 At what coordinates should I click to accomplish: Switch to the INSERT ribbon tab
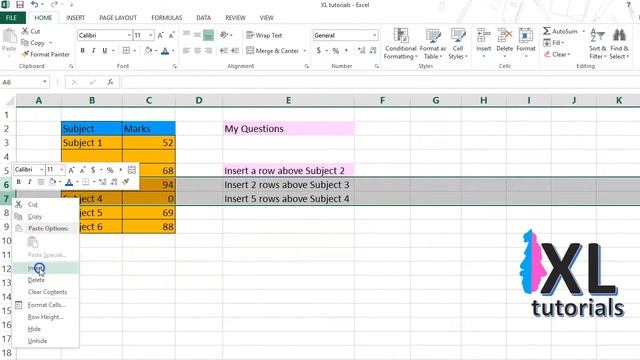[x=76, y=18]
